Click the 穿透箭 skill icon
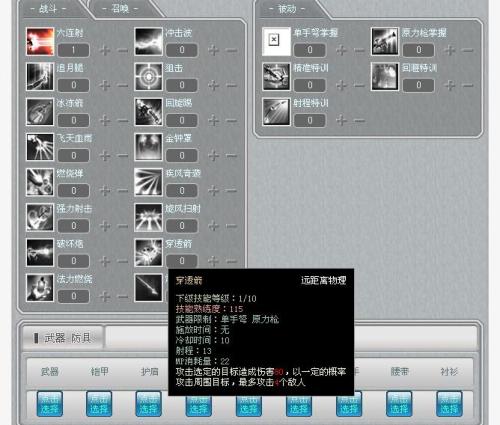This screenshot has height=425, width=500. 148,253
